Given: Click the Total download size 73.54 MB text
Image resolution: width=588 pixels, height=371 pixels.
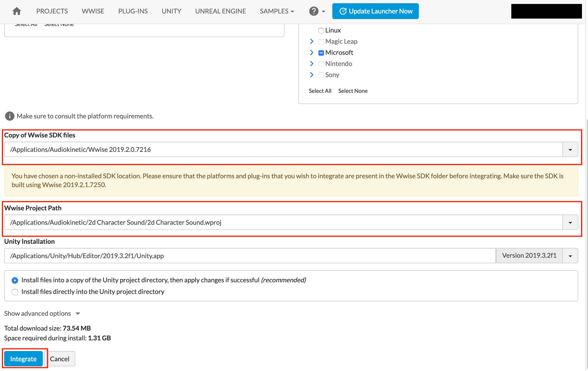Looking at the screenshot, I should click(x=47, y=328).
